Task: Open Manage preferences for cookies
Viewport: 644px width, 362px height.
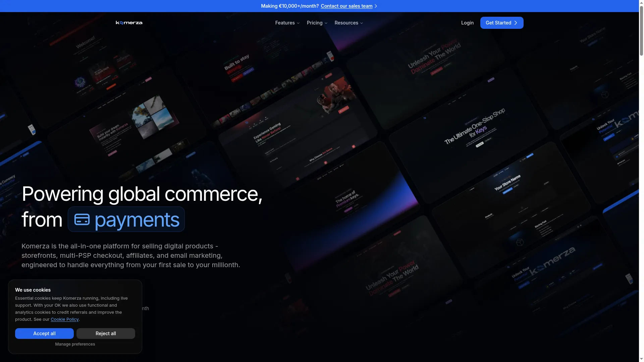Action: (75, 344)
